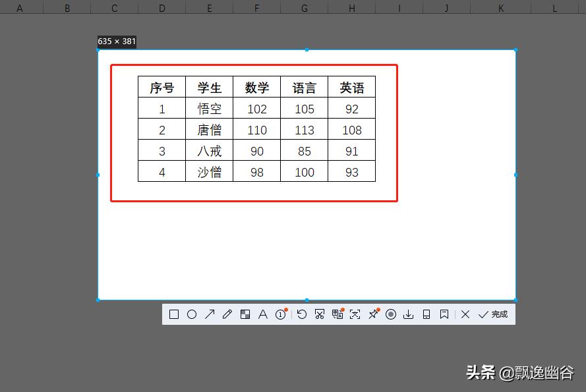Select the rectangle annotation tool

(x=174, y=314)
